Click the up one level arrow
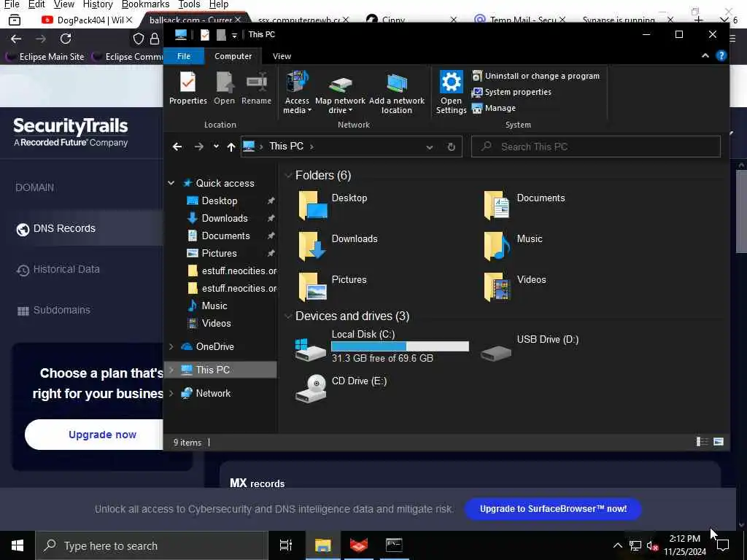Screen dimensions: 747x560 coord(231,147)
